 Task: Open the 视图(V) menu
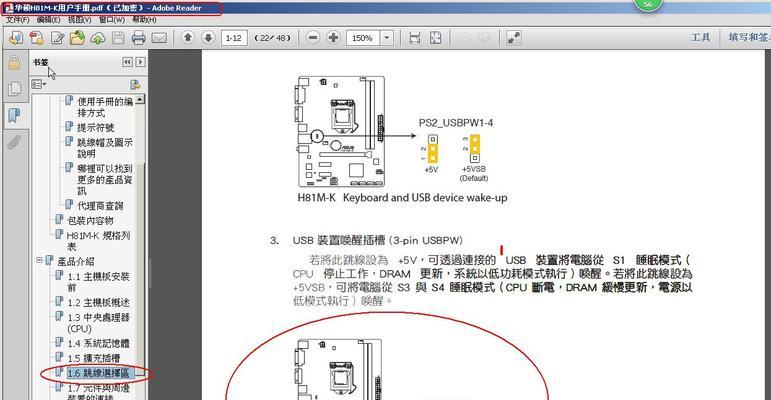80,20
